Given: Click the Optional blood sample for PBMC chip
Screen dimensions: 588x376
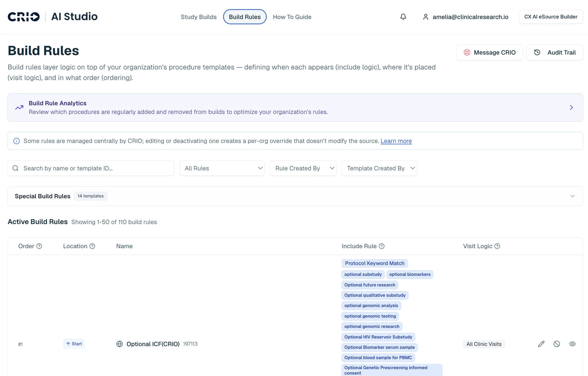Looking at the screenshot, I should coord(378,358).
